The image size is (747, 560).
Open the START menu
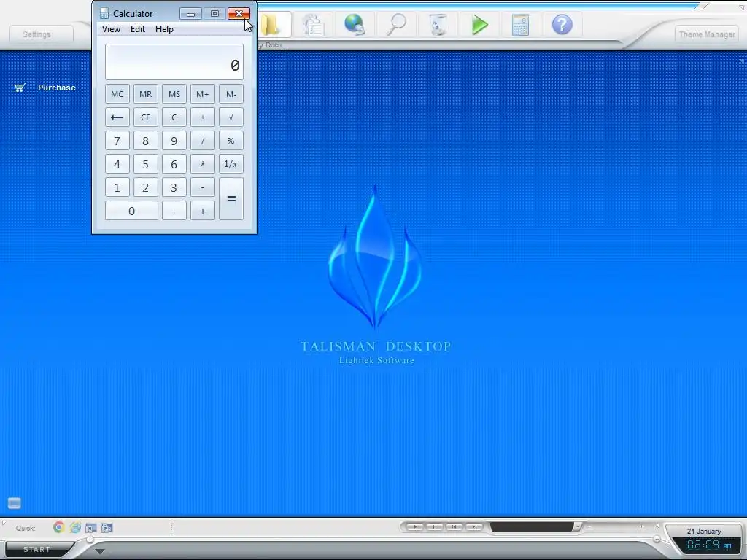coord(36,550)
